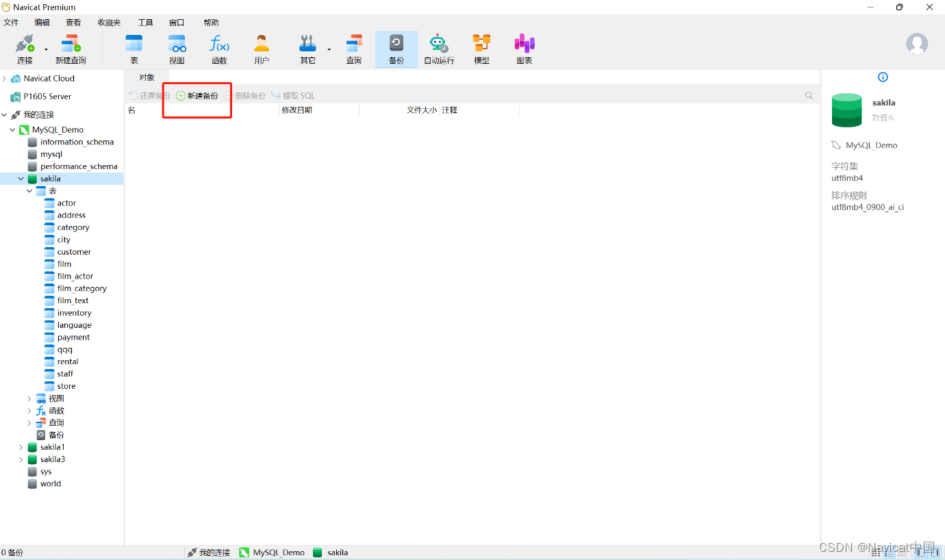Select the 对象 tab
This screenshot has height=560, width=945.
coord(147,77)
